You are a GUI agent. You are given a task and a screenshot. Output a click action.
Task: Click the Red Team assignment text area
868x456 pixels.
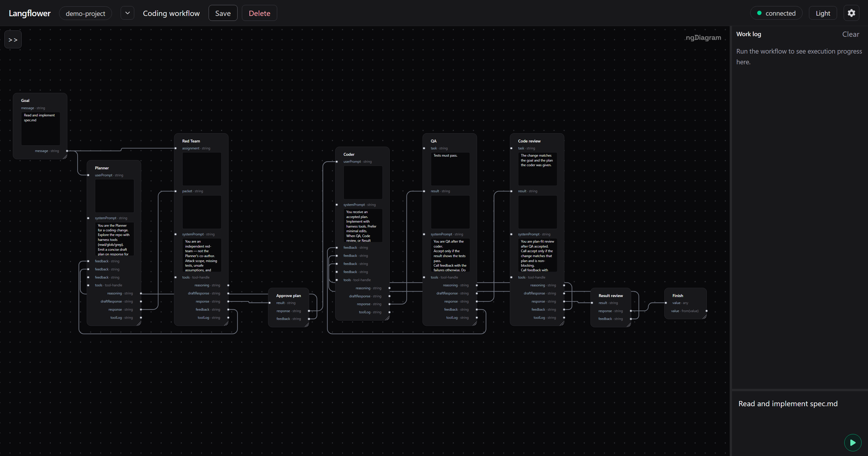pos(201,169)
